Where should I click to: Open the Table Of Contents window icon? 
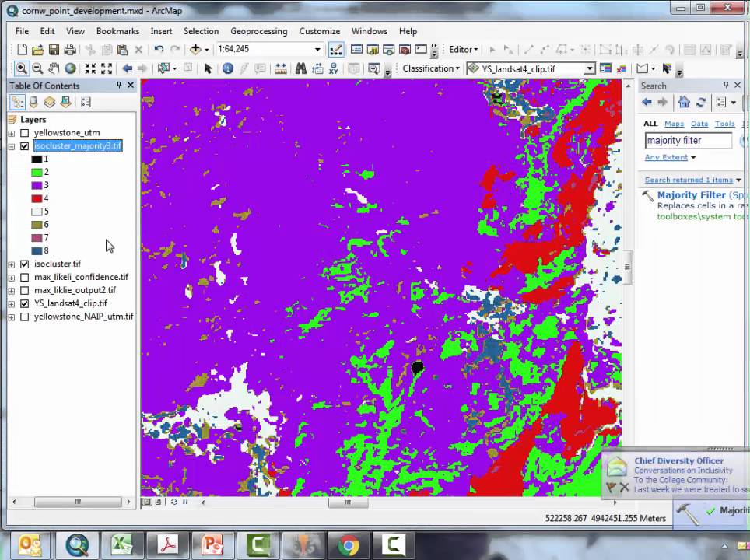point(356,49)
